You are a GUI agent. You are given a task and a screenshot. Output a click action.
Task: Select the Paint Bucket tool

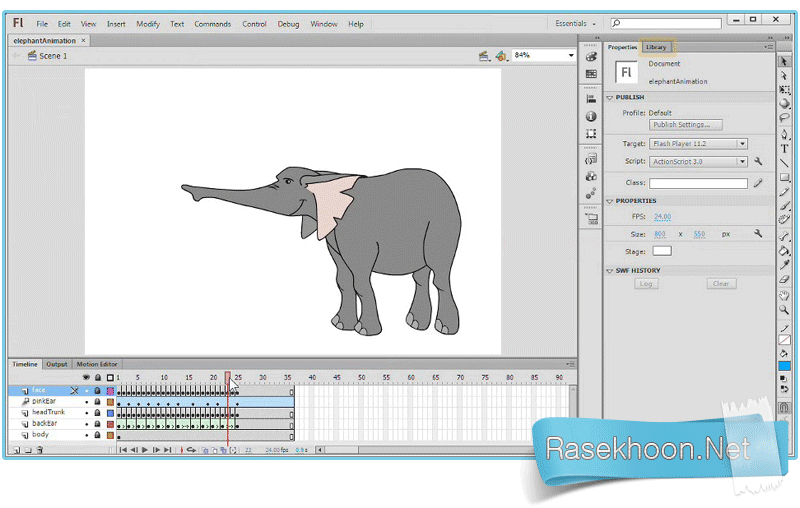[x=784, y=250]
